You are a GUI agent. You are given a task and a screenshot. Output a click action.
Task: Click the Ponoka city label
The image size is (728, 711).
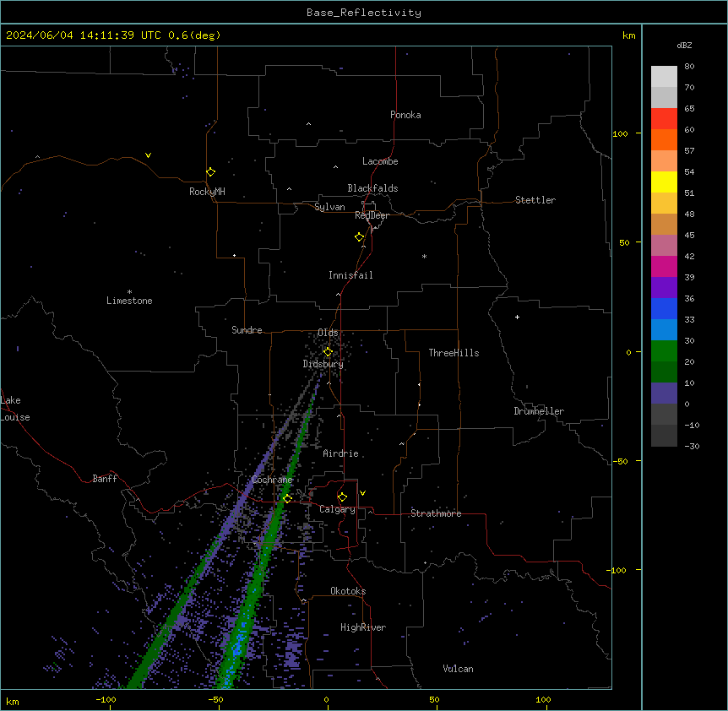(x=405, y=115)
